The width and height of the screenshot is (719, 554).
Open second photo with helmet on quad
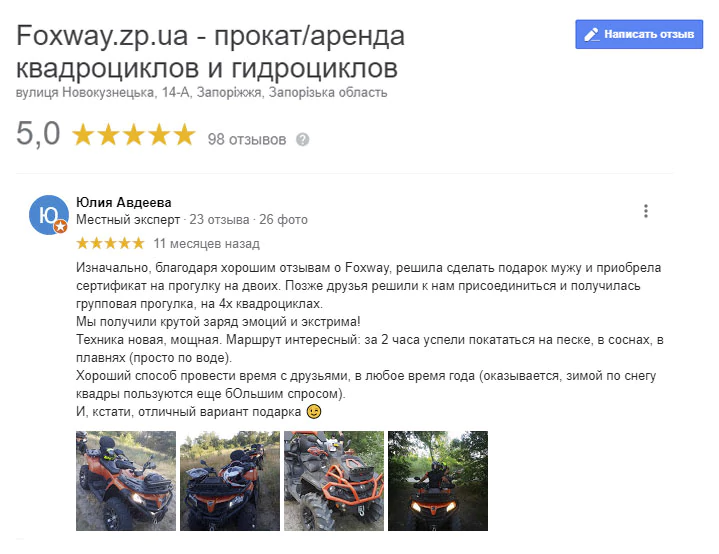click(230, 481)
